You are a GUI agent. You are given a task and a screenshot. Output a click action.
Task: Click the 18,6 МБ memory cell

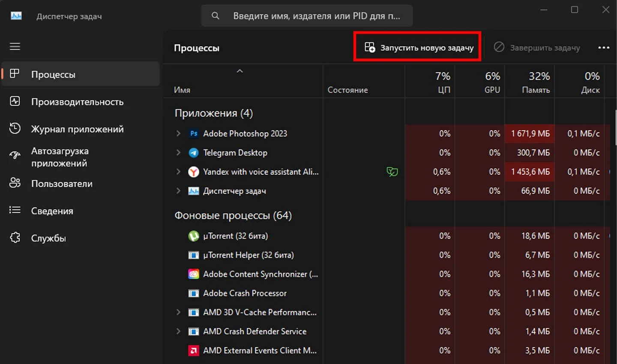coord(530,236)
